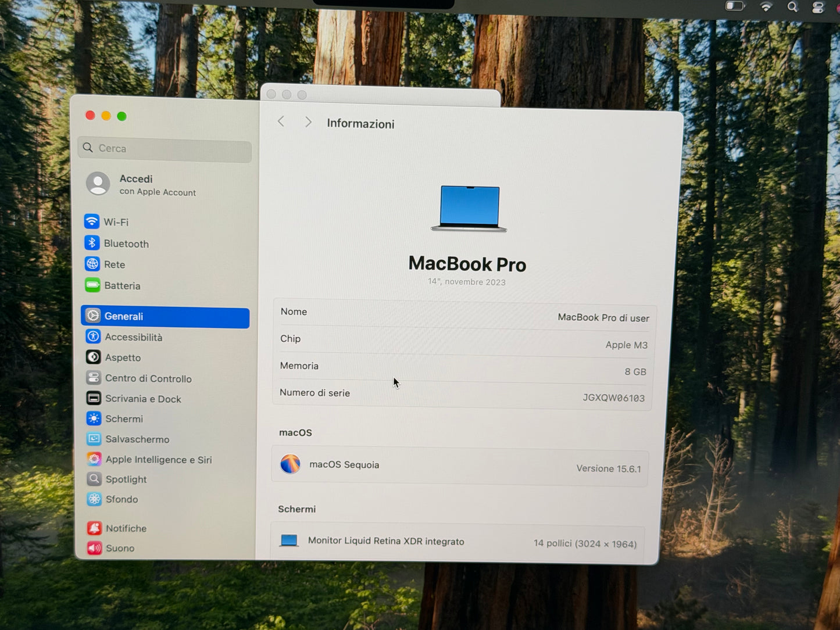This screenshot has height=630, width=840.
Task: Go back with the left chevron
Action: 281,121
